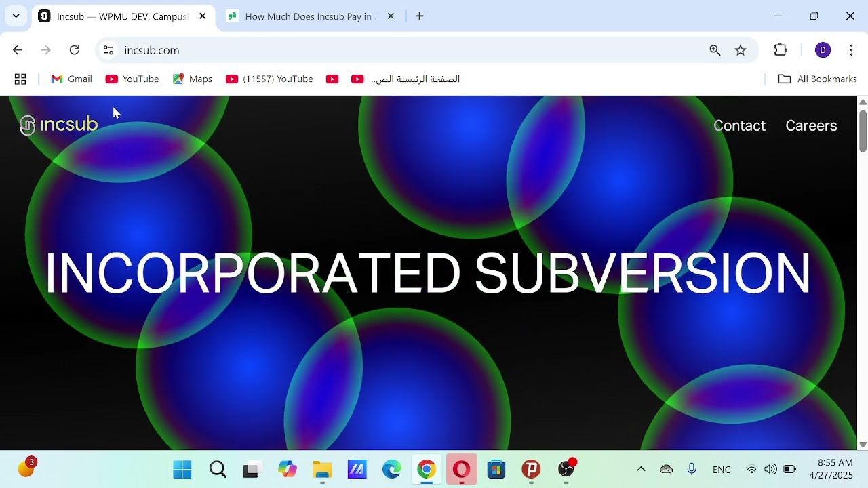Switch the ENG input language indicator
This screenshot has width=868, height=488.
point(722,470)
